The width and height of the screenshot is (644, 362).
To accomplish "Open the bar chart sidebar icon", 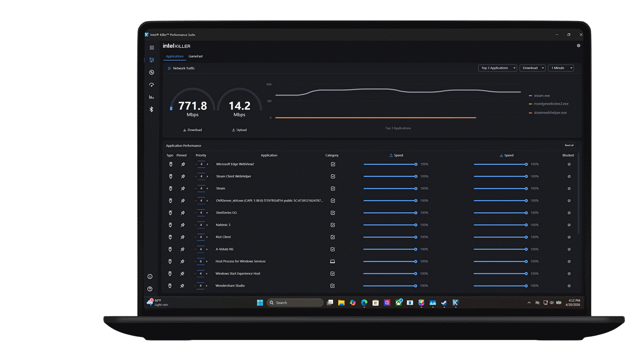I will pos(151,97).
